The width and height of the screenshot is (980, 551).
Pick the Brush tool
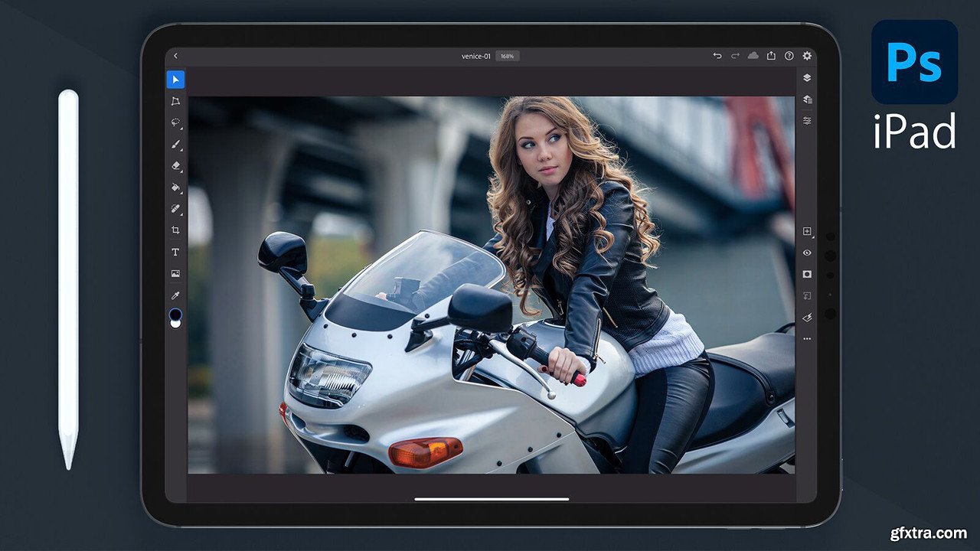pyautogui.click(x=175, y=144)
